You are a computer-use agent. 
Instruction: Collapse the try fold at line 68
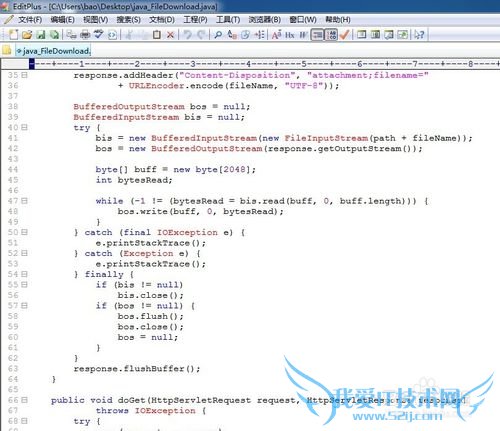(24, 421)
